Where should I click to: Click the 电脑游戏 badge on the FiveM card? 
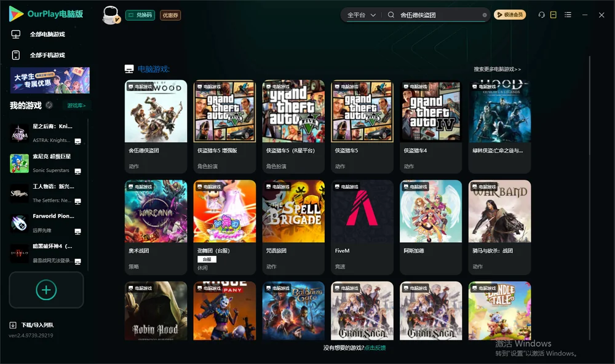pyautogui.click(x=346, y=187)
